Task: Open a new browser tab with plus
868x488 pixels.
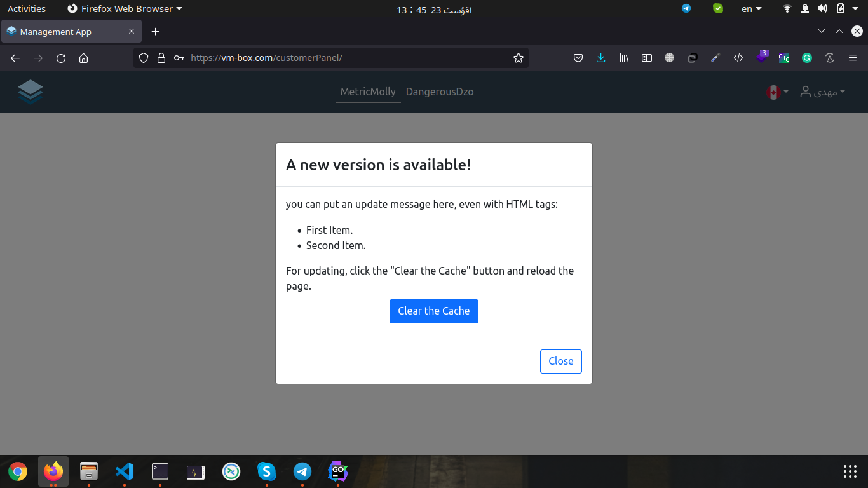Action: point(155,32)
